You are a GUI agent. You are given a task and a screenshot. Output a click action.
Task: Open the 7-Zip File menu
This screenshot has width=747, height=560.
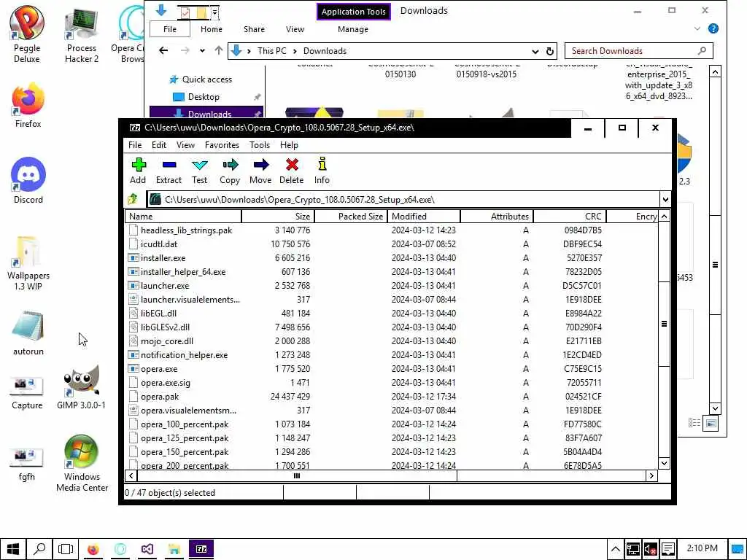[x=135, y=145]
